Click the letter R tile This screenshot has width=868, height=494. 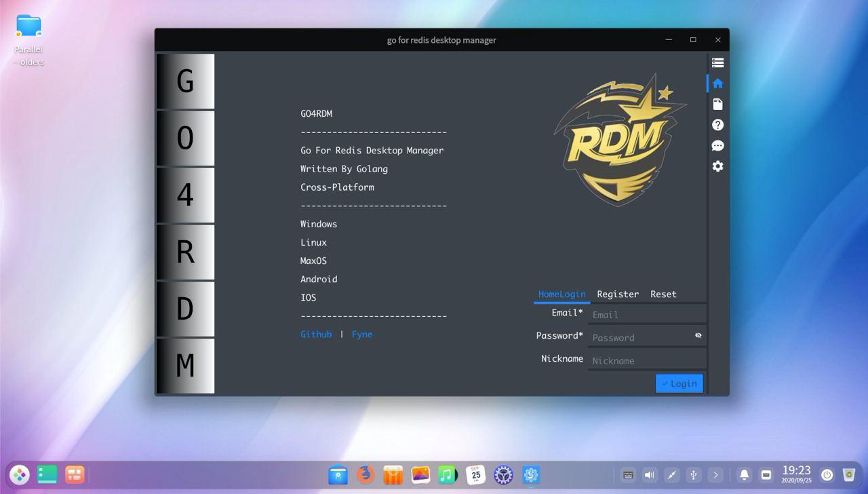click(x=185, y=252)
